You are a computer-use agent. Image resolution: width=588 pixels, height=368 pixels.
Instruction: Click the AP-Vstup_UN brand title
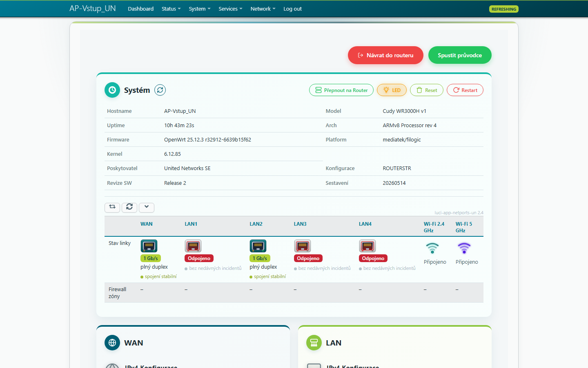pos(93,8)
